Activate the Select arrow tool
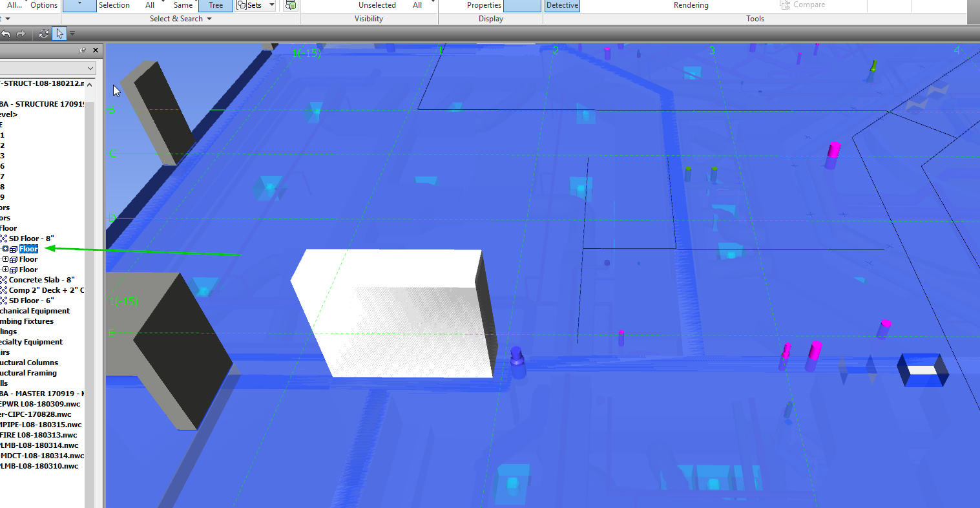The height and width of the screenshot is (508, 980). coord(59,33)
